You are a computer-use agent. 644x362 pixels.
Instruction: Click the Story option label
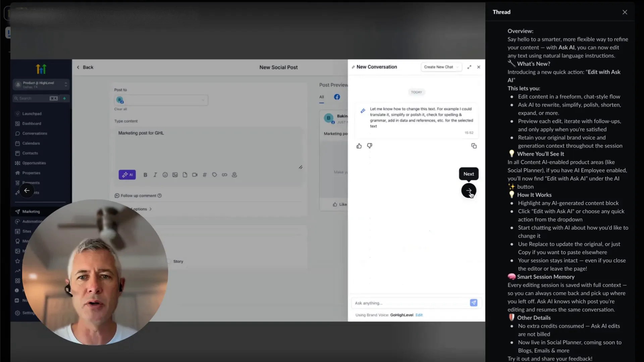coord(178,261)
